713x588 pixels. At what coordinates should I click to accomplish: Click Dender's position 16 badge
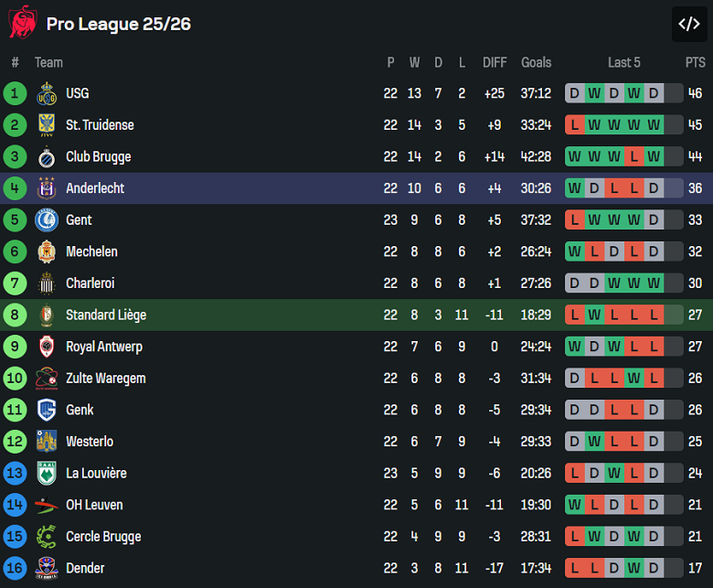pos(16,568)
